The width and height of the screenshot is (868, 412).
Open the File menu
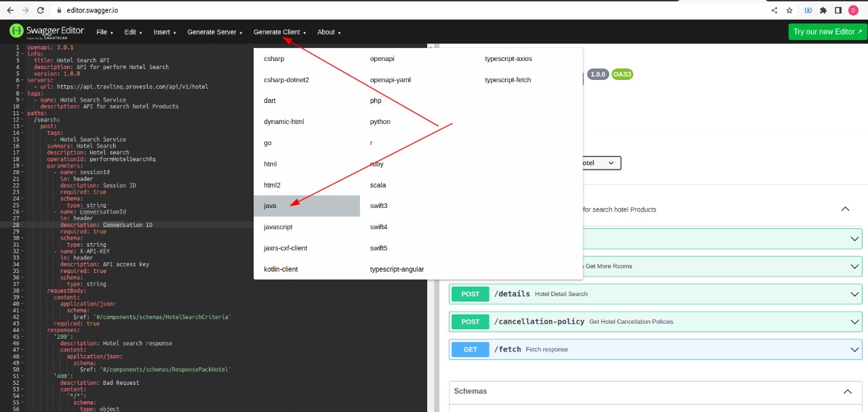[x=104, y=32]
